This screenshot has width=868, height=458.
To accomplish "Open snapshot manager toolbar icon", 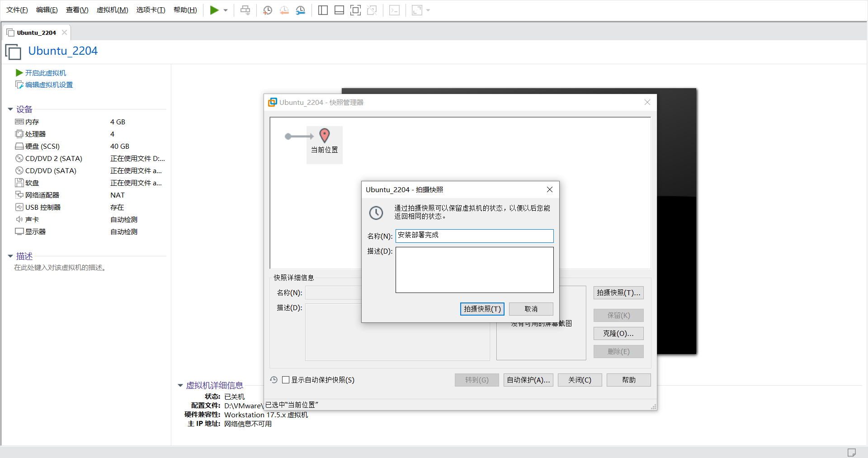I will click(301, 10).
